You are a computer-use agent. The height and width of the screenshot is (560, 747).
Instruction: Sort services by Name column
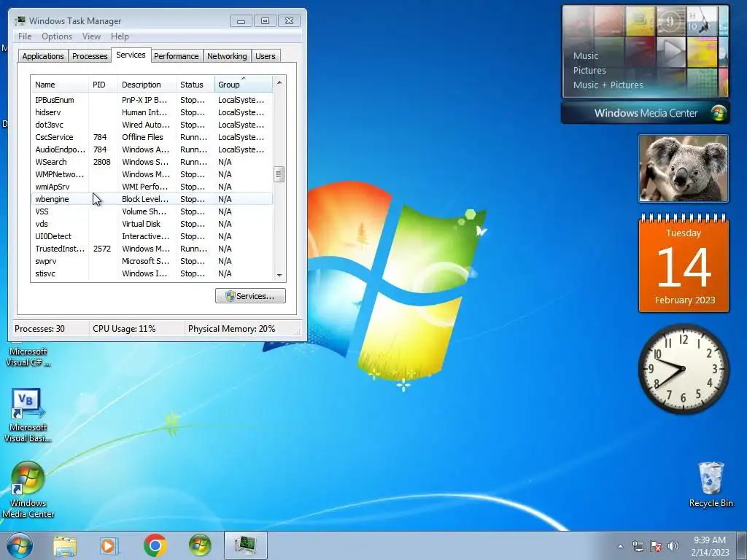click(60, 85)
